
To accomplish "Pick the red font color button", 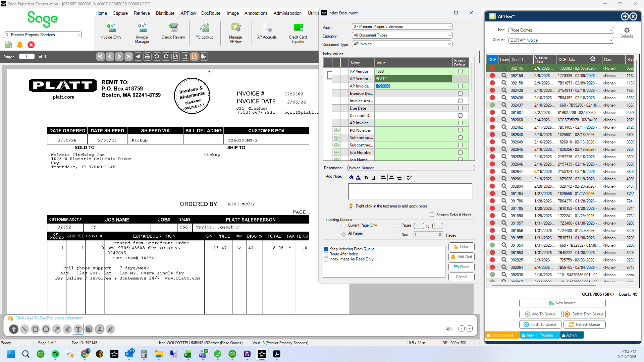I will (359, 178).
